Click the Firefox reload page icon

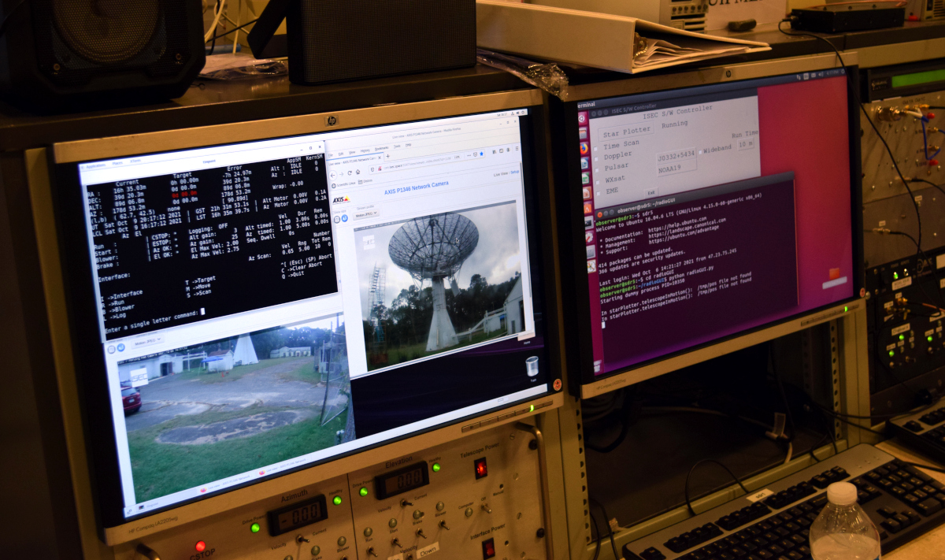[349, 172]
